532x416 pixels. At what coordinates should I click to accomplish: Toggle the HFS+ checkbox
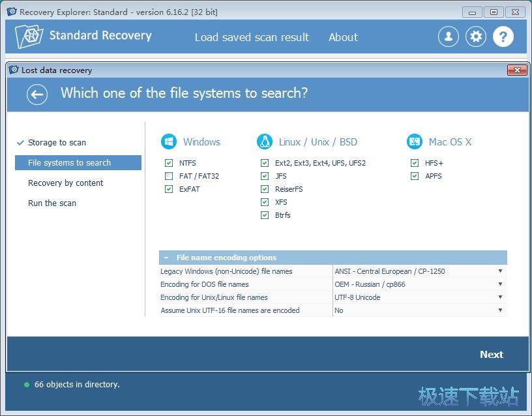click(x=414, y=163)
